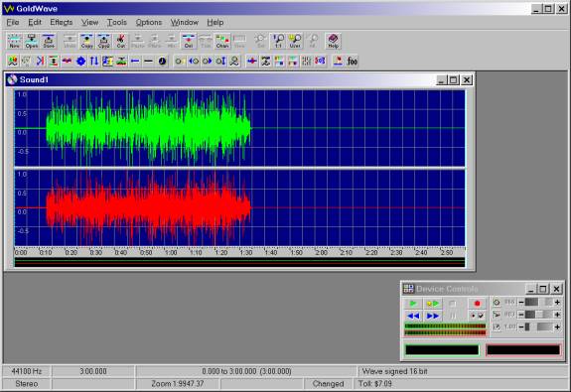Click the green-bordered left oscilloscope display
The height and width of the screenshot is (392, 571).
(442, 349)
